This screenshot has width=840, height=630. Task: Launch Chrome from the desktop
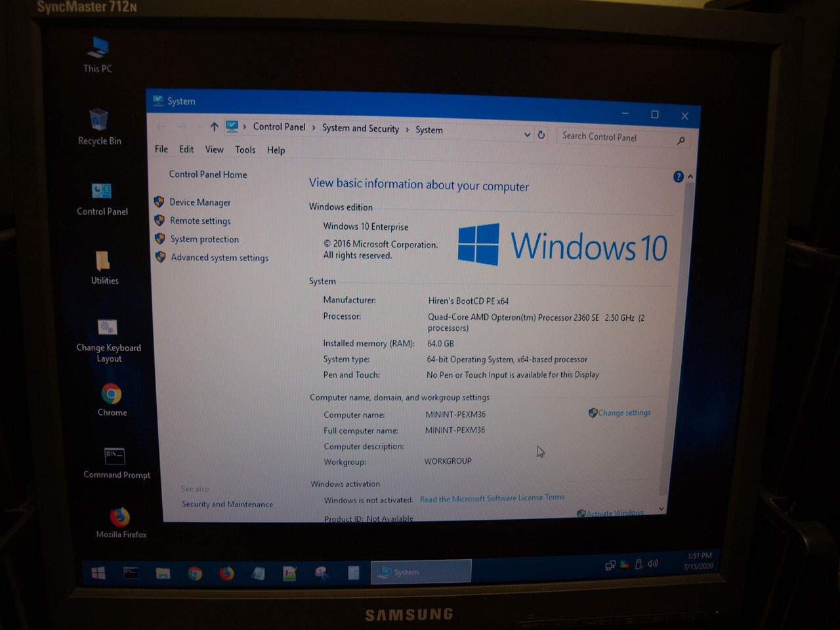click(x=112, y=400)
